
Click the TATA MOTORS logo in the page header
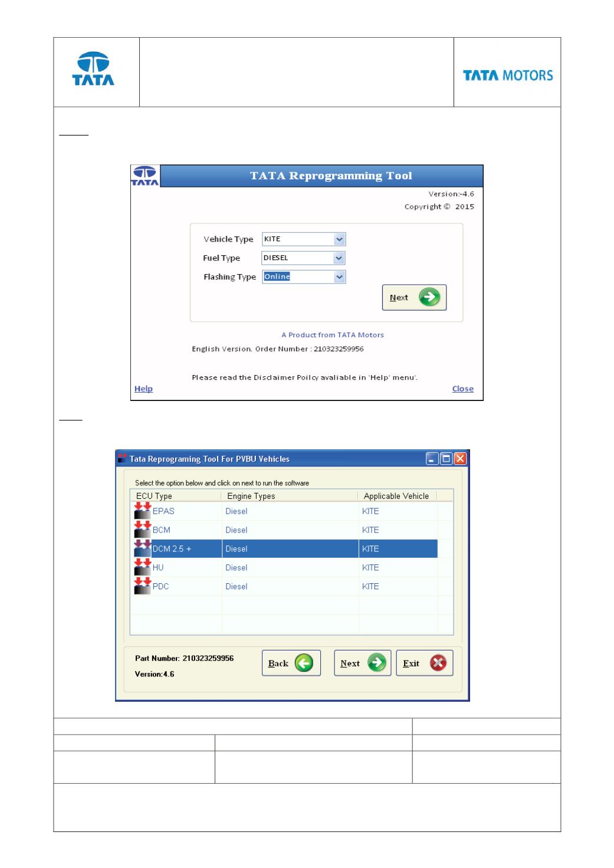508,75
